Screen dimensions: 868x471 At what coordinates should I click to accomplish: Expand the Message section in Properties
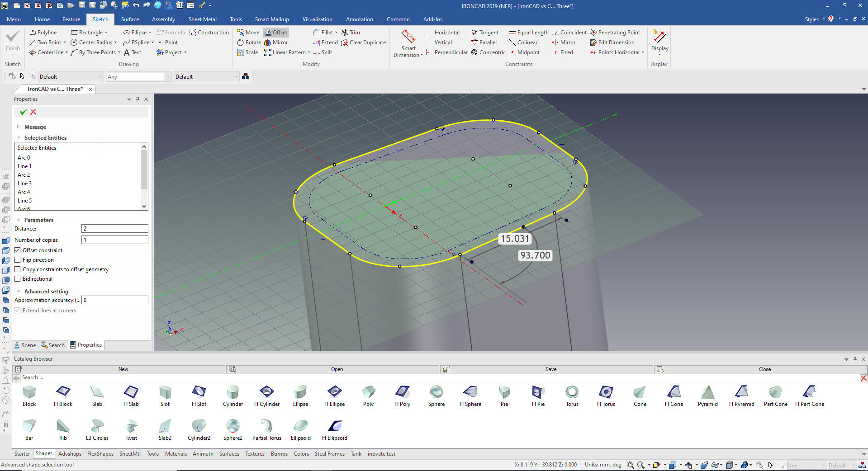(19, 127)
